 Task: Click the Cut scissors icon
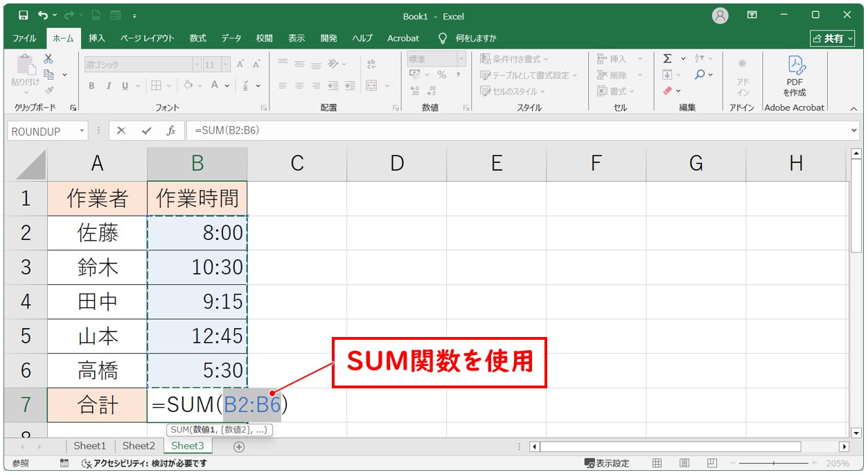(48, 60)
